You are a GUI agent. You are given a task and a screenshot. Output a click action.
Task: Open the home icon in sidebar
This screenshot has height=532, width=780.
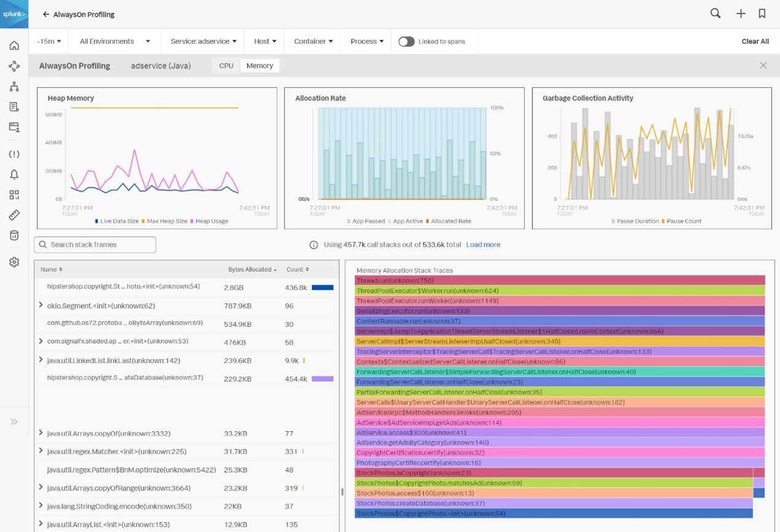click(14, 45)
